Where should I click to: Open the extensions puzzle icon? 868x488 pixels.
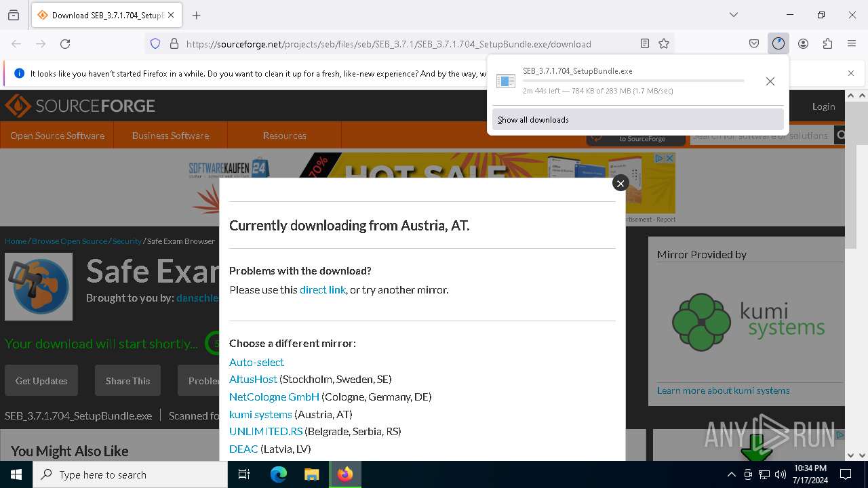(x=827, y=43)
